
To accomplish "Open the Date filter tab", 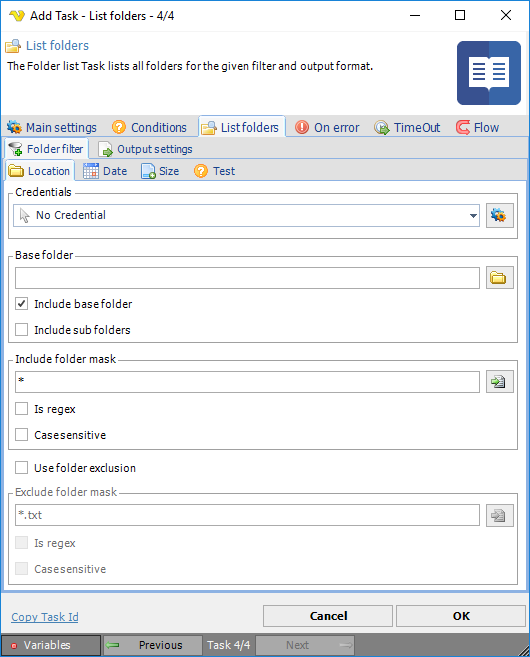I will pyautogui.click(x=105, y=171).
